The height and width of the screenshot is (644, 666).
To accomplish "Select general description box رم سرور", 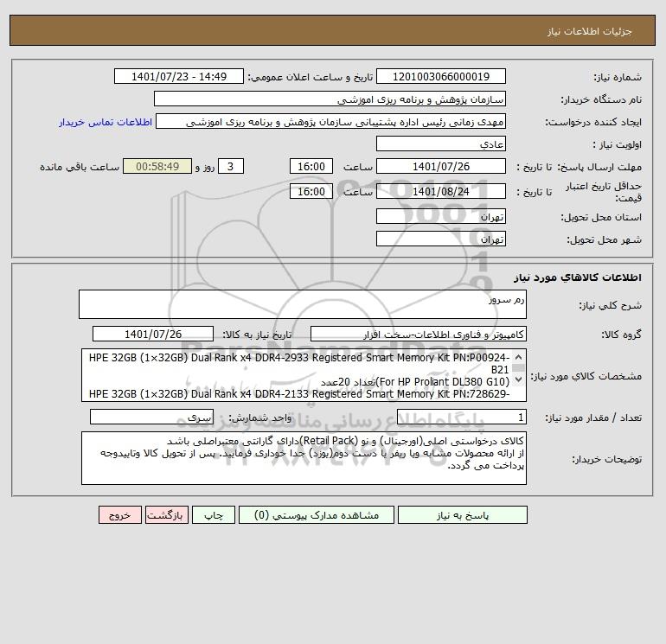I will 303,304.
